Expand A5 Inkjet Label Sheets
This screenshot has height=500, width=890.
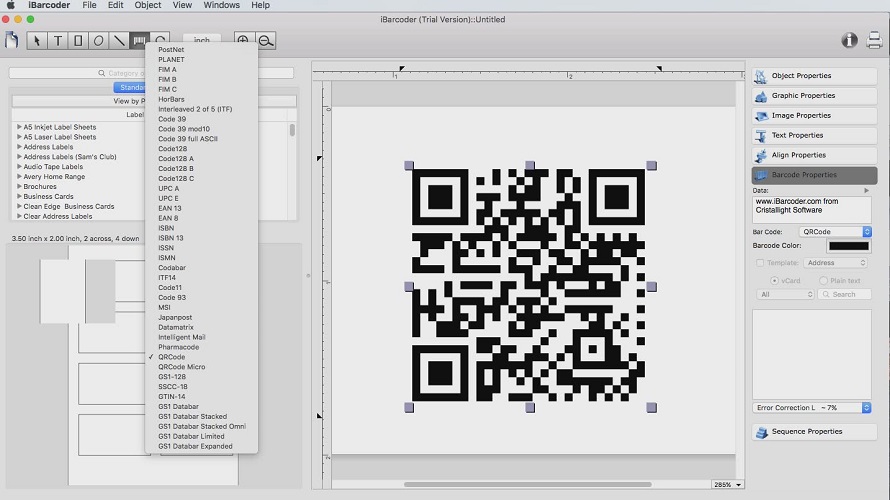pyautogui.click(x=19, y=127)
